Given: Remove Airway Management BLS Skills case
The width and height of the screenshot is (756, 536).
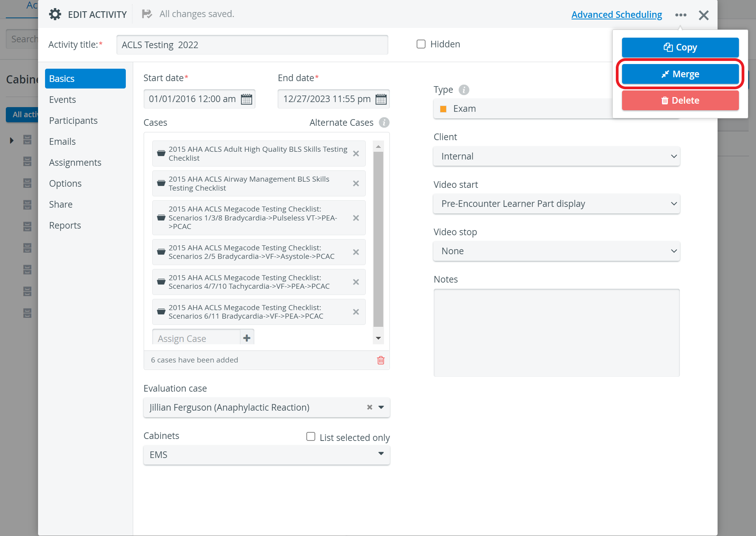Looking at the screenshot, I should click(x=356, y=184).
